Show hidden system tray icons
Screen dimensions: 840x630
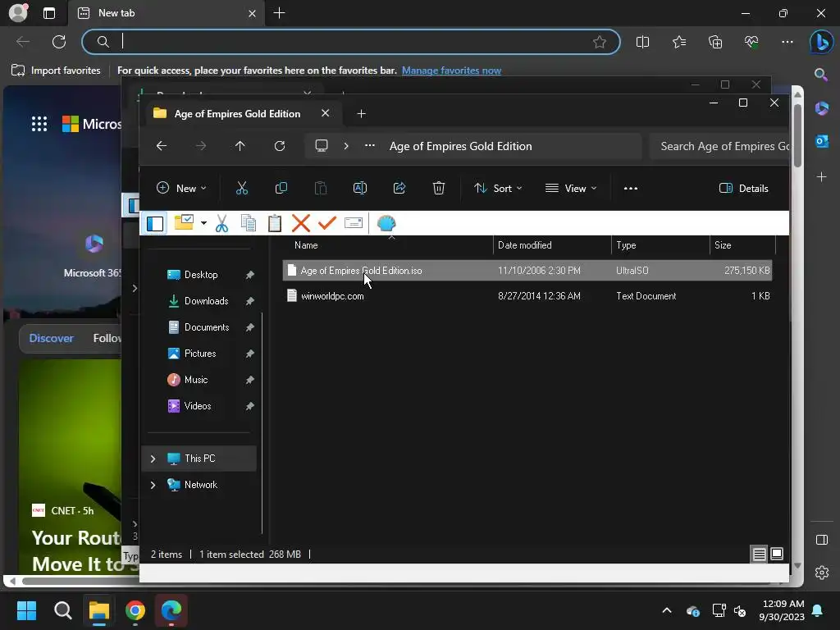[x=667, y=610]
